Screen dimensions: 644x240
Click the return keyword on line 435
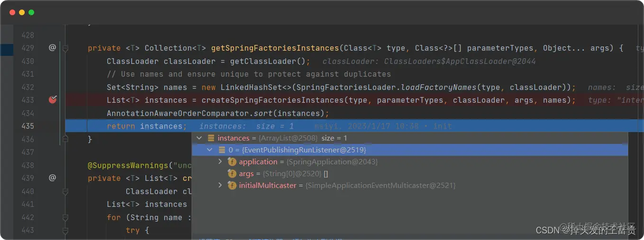tap(121, 126)
